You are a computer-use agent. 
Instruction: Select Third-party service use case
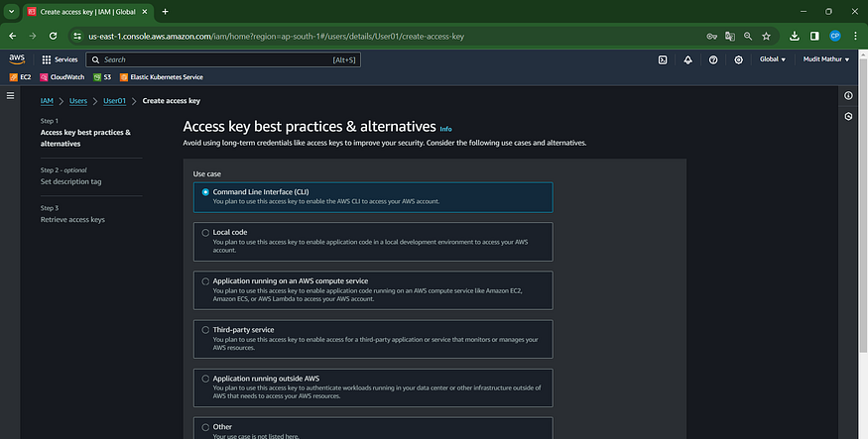tap(373, 339)
